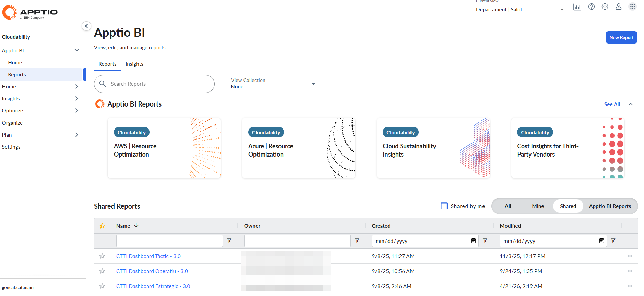Expand the Optimize sidebar section chevron
The width and height of the screenshot is (644, 296).
(77, 110)
